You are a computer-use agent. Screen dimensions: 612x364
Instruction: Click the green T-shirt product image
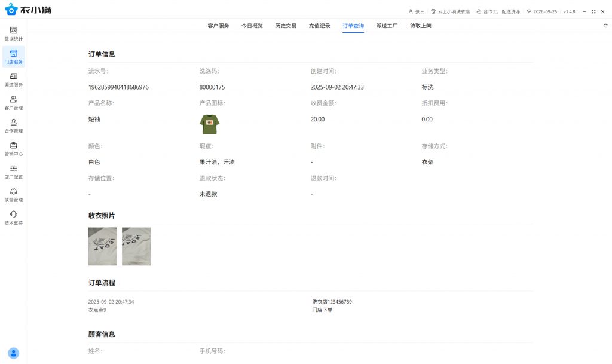pyautogui.click(x=209, y=124)
